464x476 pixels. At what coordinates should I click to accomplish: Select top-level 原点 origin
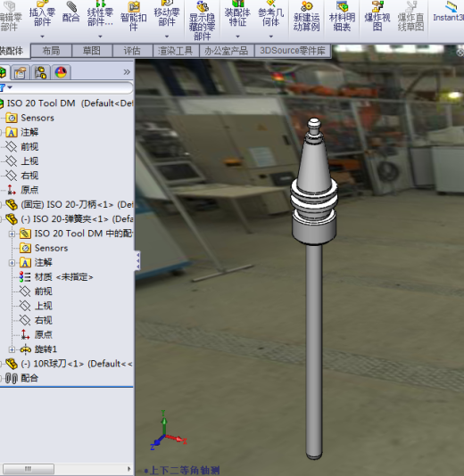click(x=22, y=190)
